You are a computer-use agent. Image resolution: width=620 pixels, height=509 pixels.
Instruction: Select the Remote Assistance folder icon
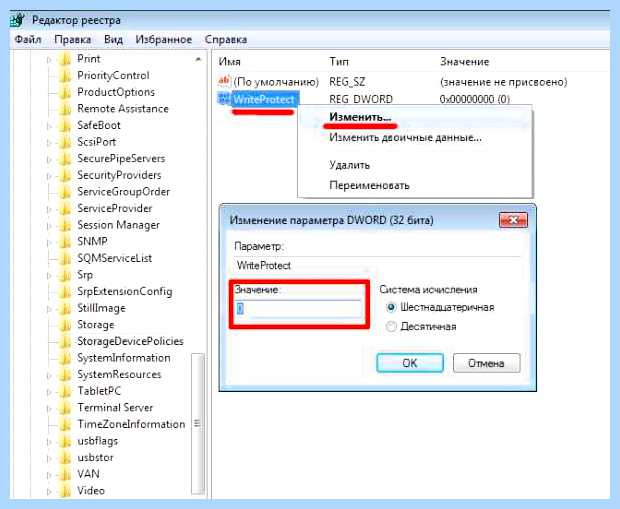point(65,109)
